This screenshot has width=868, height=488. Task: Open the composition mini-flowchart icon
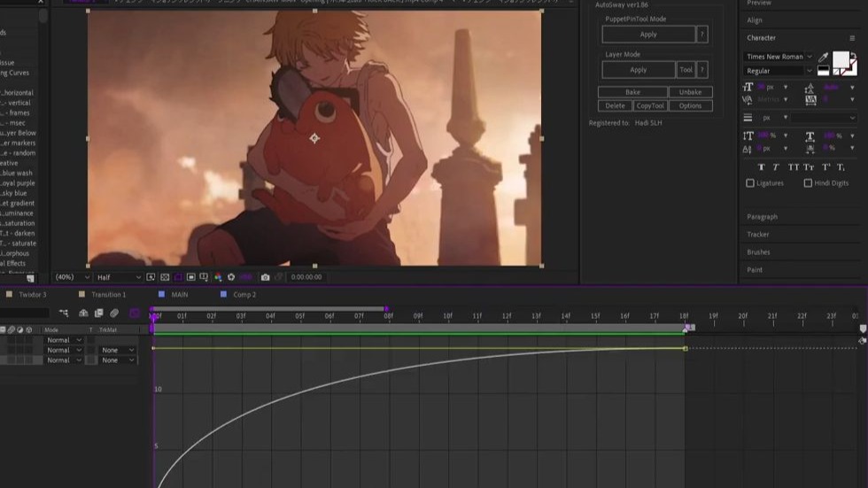(64, 314)
